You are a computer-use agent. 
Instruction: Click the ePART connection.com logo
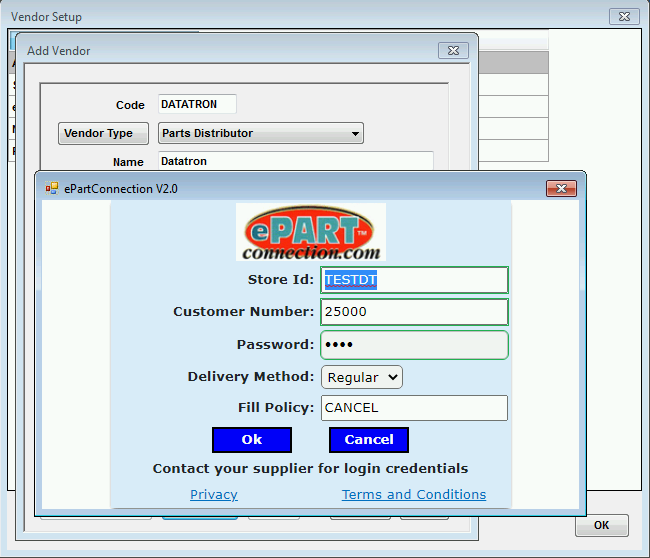pyautogui.click(x=310, y=232)
